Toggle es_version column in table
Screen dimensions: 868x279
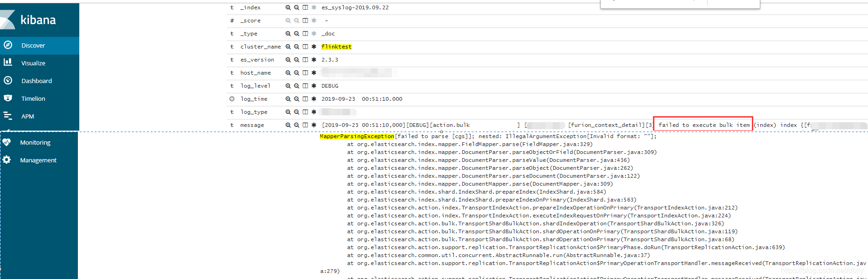click(x=305, y=60)
